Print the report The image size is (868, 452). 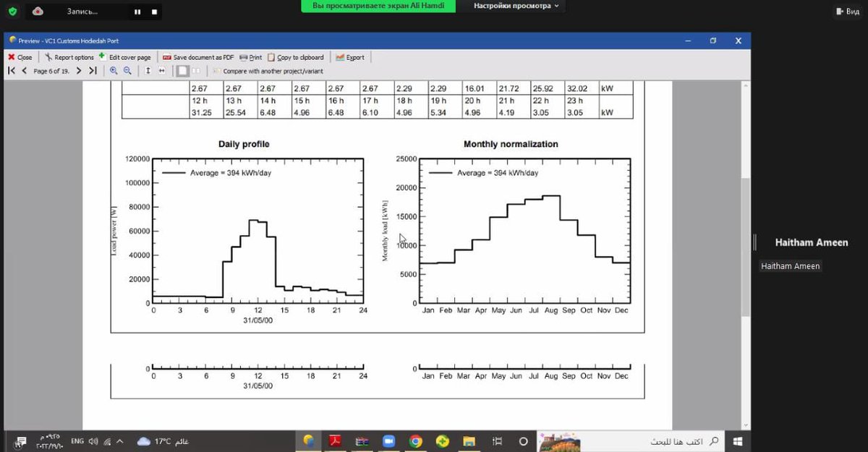250,57
